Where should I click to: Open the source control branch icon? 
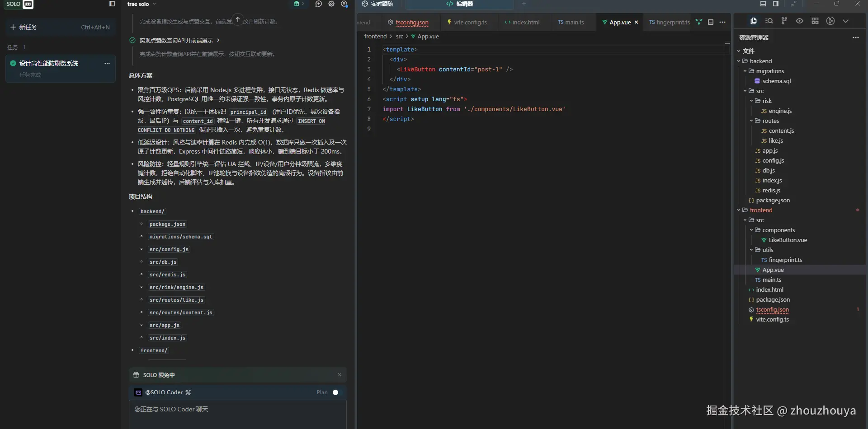point(784,21)
